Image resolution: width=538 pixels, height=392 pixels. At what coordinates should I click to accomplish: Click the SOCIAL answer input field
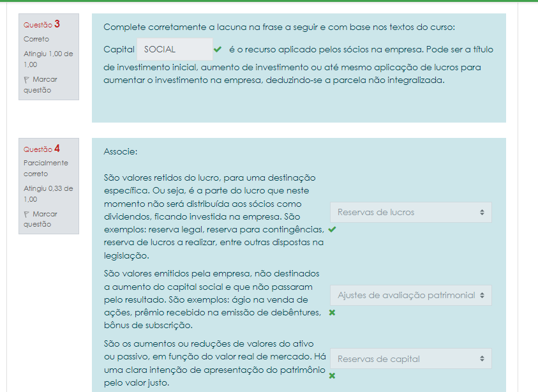174,49
